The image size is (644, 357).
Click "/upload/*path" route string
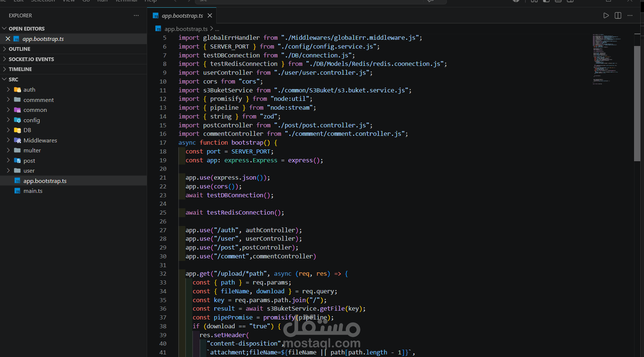pos(241,273)
